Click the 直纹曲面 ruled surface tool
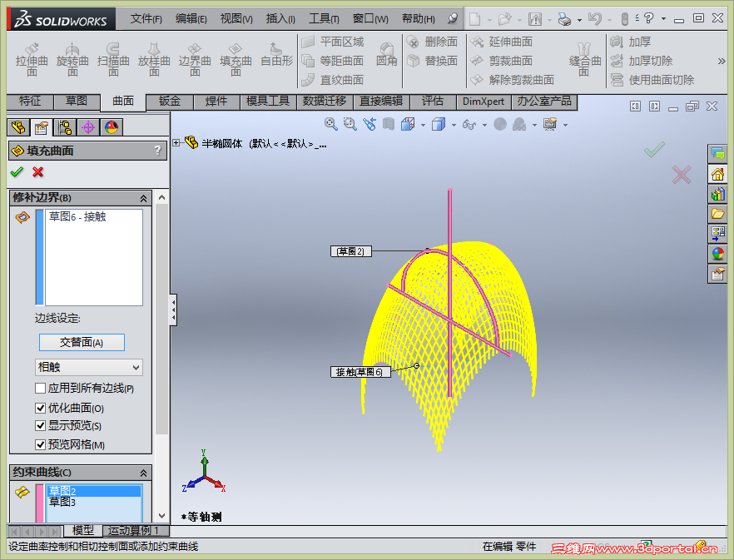 (x=333, y=80)
